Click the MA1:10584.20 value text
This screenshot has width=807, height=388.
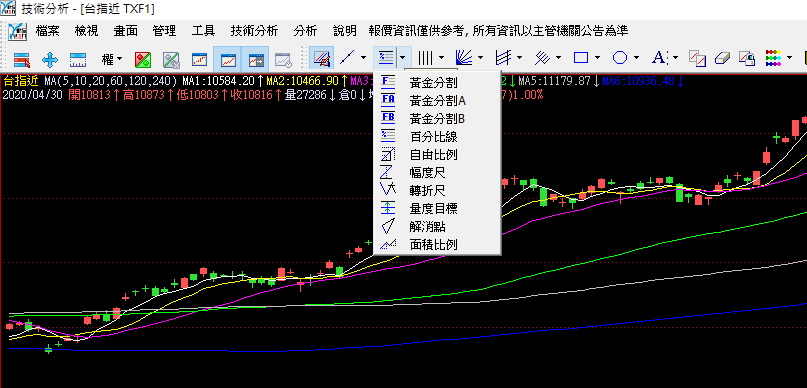219,82
